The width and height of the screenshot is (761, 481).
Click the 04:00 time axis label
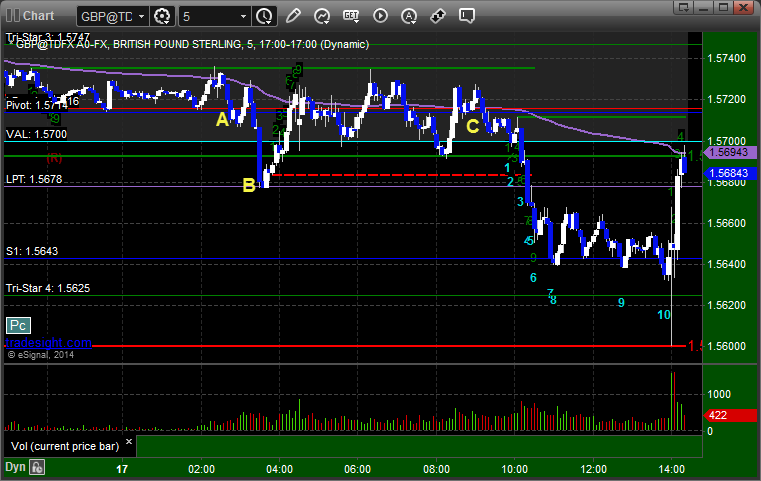[x=280, y=469]
